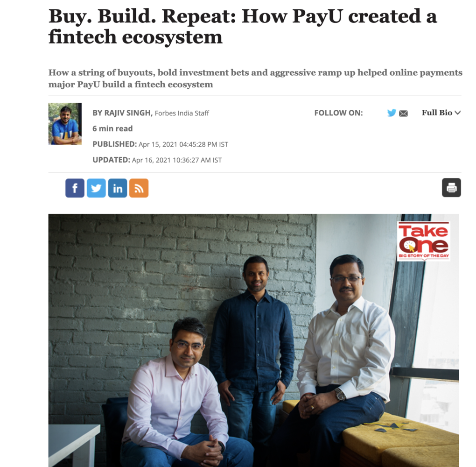Viewport: 476px width, 467px height.
Task: Share the article on Facebook
Action: click(x=75, y=188)
